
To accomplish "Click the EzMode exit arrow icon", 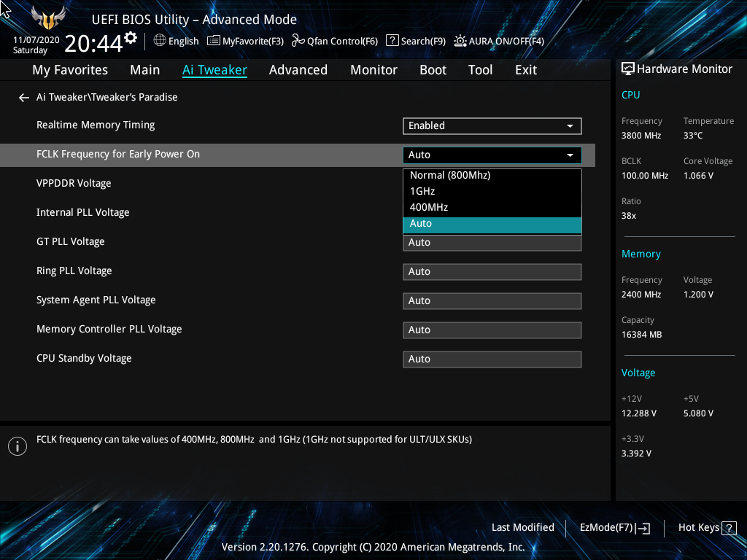I will [643, 528].
